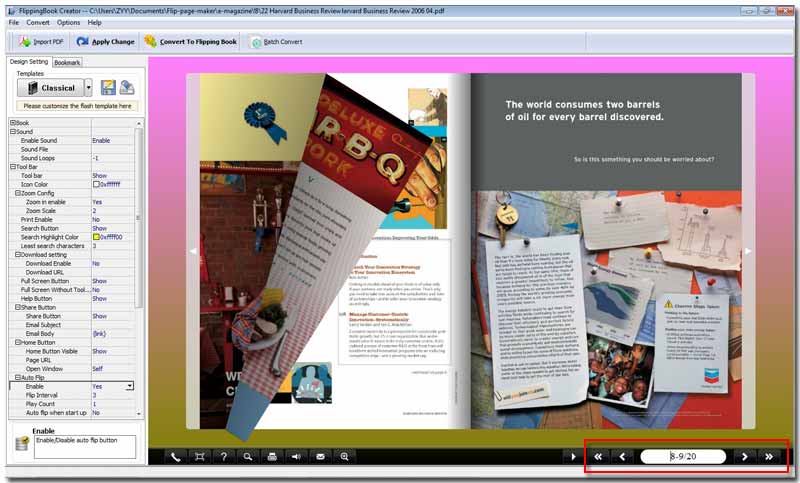Click the Email Body '(link)' value
This screenshot has width=800, height=483.
(x=99, y=334)
